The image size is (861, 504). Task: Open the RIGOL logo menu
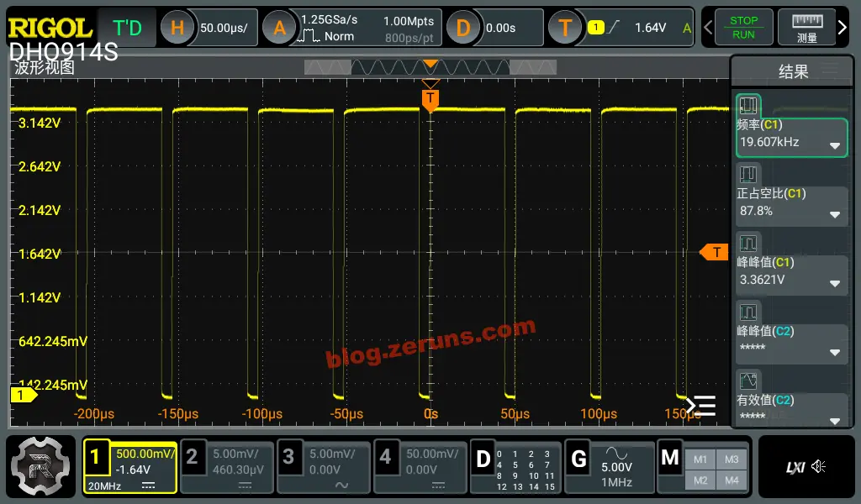[50, 28]
